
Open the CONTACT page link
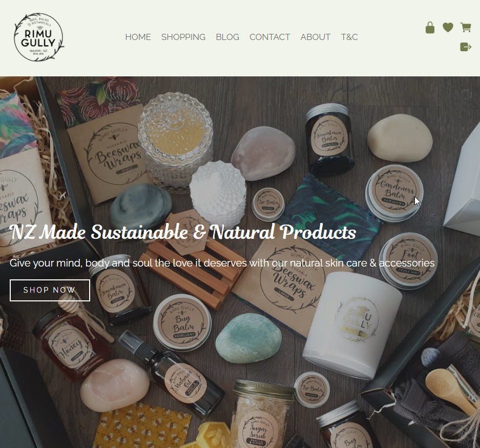click(x=269, y=37)
